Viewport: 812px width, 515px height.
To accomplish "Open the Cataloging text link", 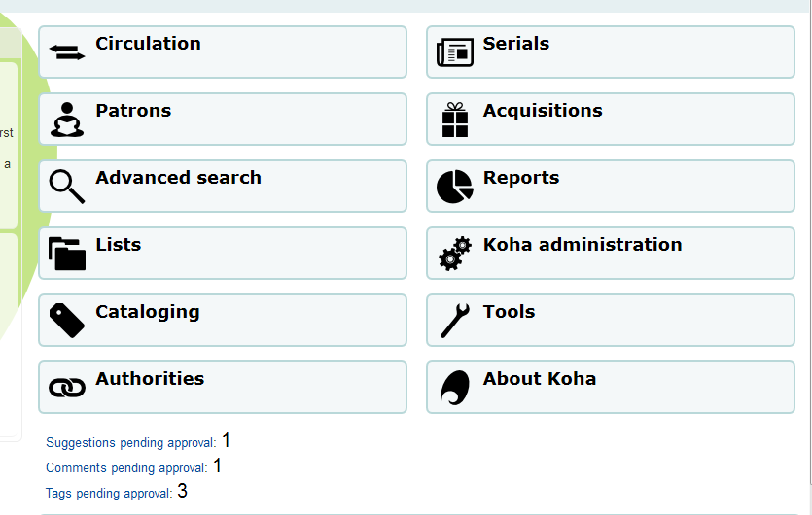I will click(148, 312).
